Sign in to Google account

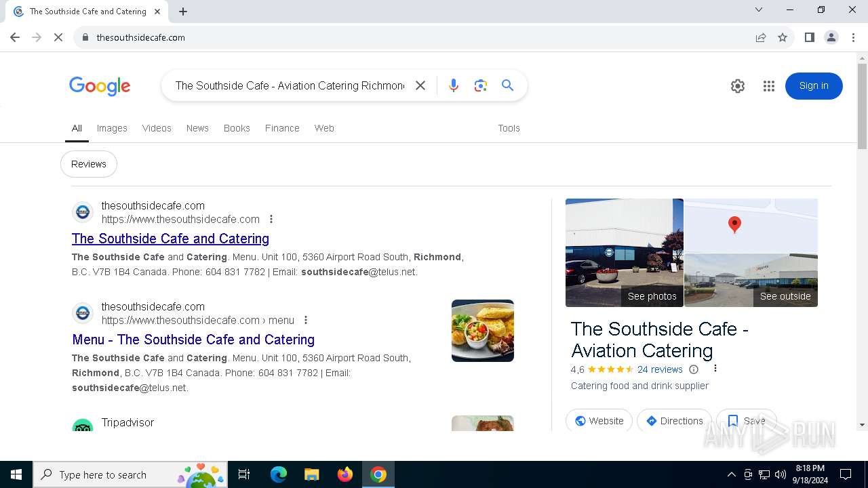click(x=814, y=86)
